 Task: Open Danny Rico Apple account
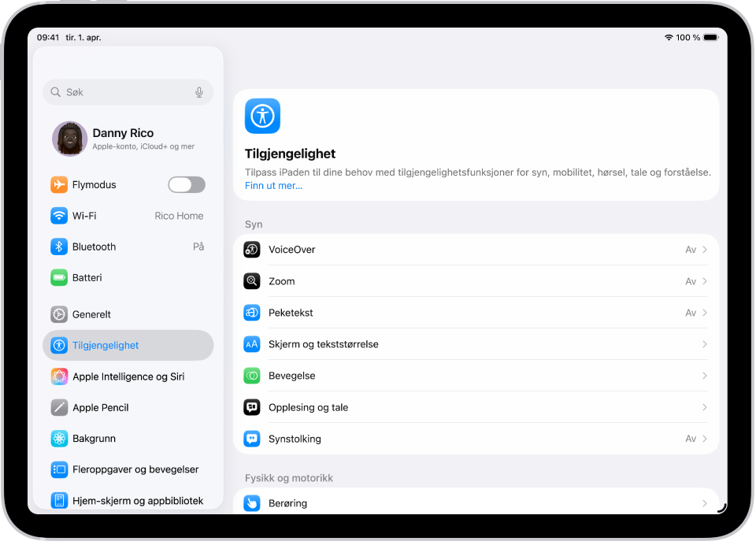[x=128, y=139]
